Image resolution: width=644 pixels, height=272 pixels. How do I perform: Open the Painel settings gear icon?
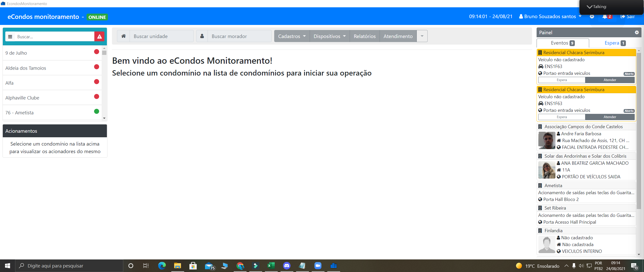[x=637, y=32]
